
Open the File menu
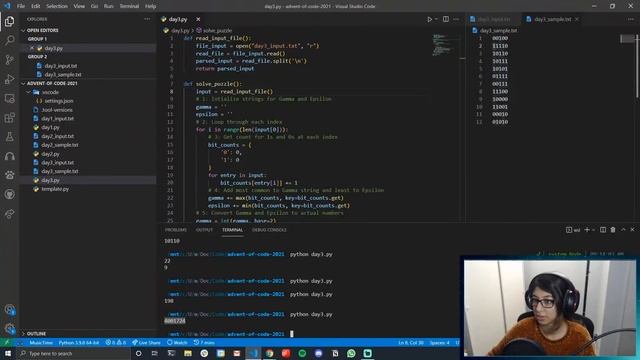click(21, 6)
